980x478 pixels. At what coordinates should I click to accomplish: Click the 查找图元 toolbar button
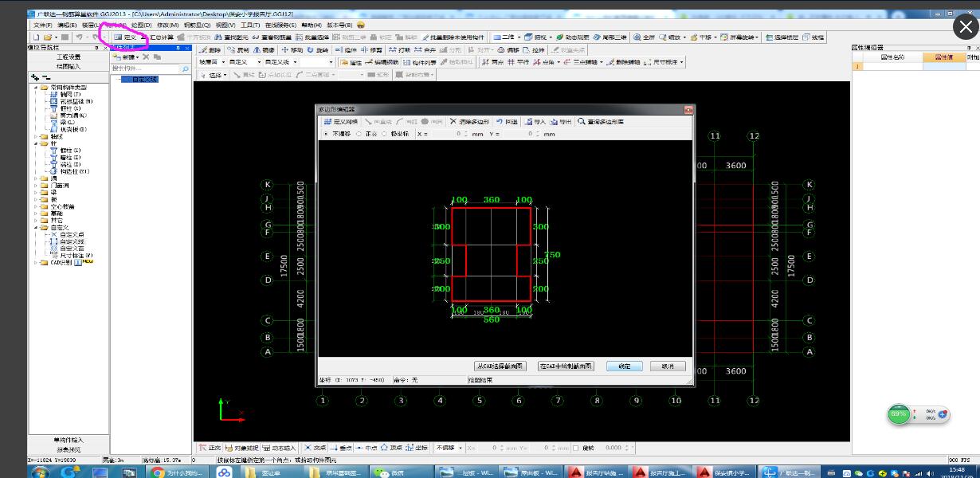232,37
